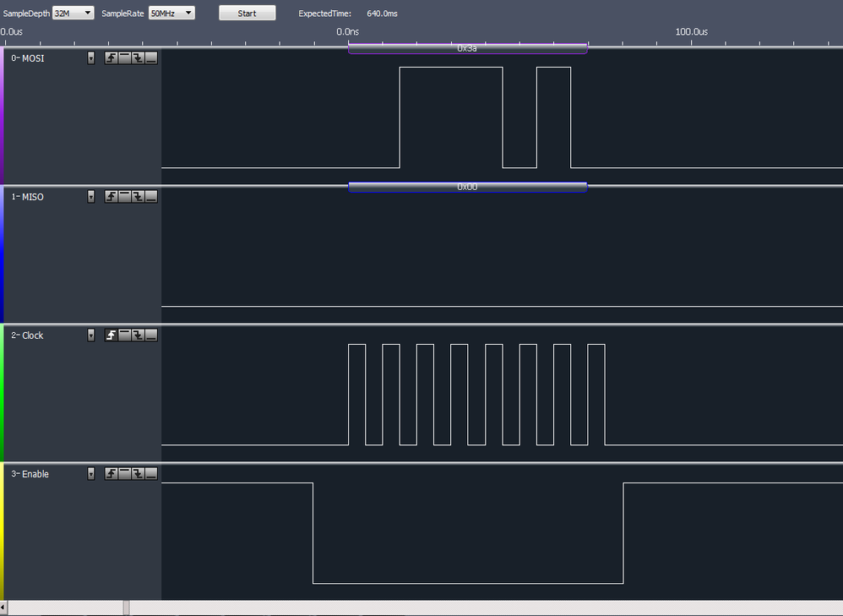Set high-level trigger on MISO channel

[x=124, y=196]
